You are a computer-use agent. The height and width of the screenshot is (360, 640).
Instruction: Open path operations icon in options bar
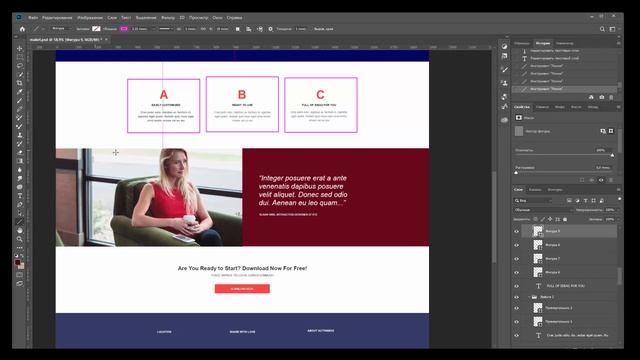pyautogui.click(x=238, y=29)
